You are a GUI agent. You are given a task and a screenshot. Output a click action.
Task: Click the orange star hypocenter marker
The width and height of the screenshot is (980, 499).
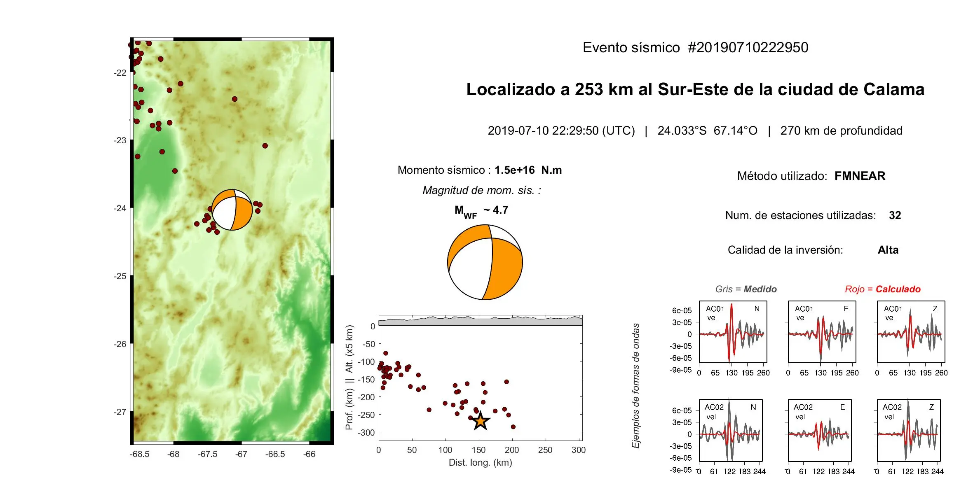(x=481, y=421)
